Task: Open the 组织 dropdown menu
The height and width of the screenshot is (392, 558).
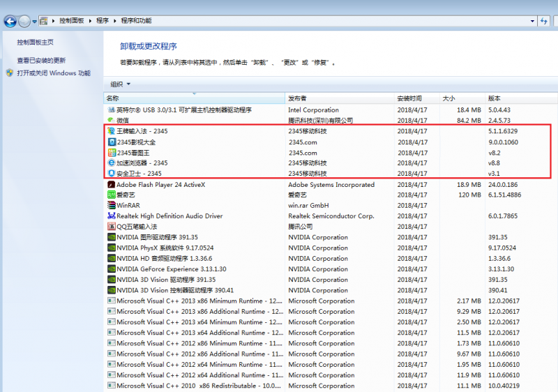Action: click(120, 84)
